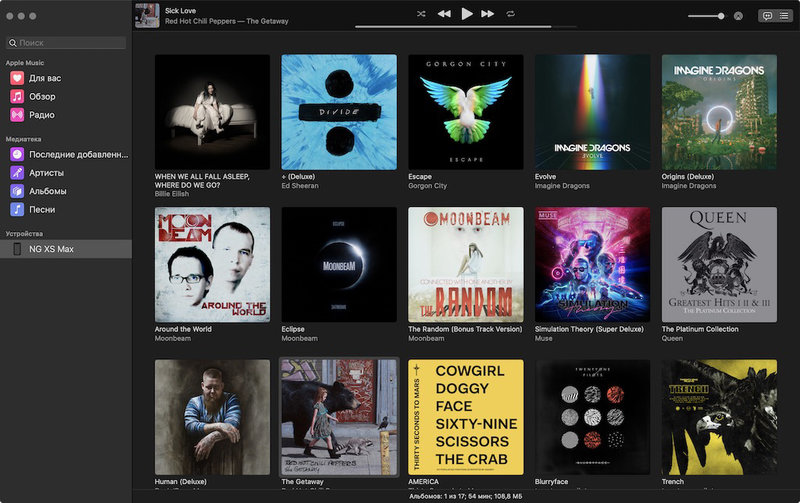Open Trench album cover
Image resolution: width=800 pixels, height=503 pixels.
(x=719, y=417)
